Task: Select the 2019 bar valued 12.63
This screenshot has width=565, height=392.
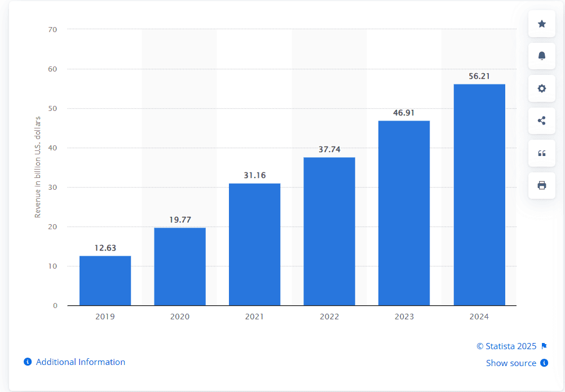Action: tap(105, 281)
